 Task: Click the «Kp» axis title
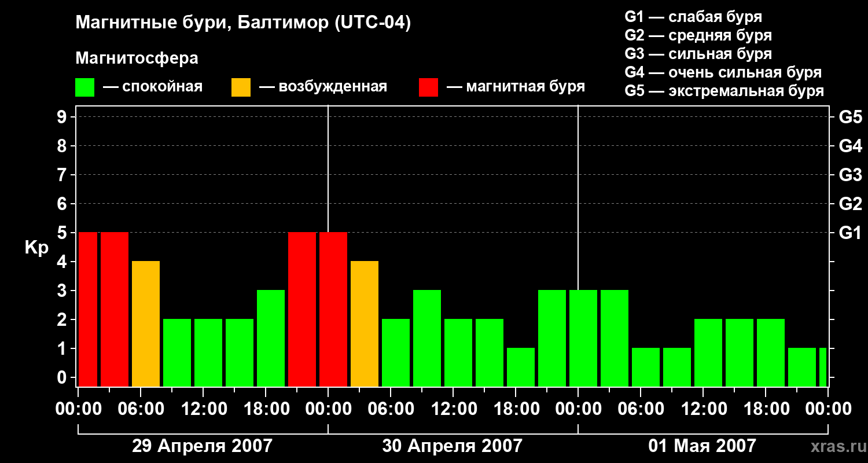(37, 248)
